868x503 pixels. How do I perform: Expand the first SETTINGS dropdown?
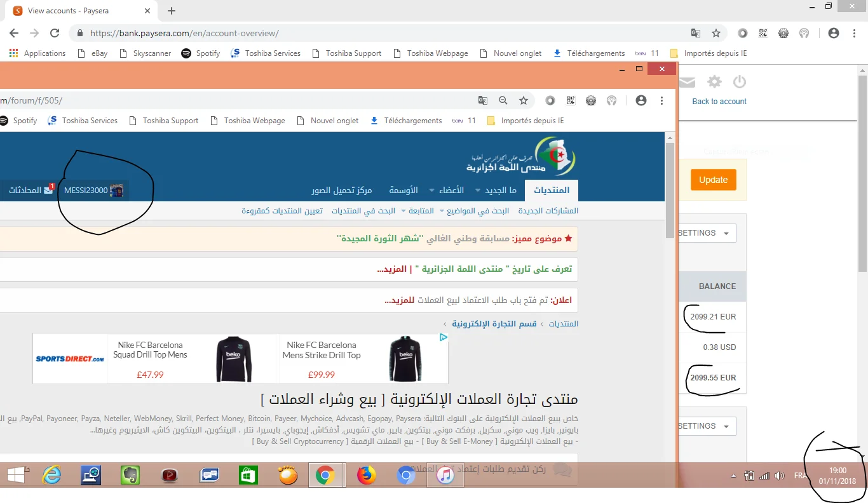click(705, 233)
